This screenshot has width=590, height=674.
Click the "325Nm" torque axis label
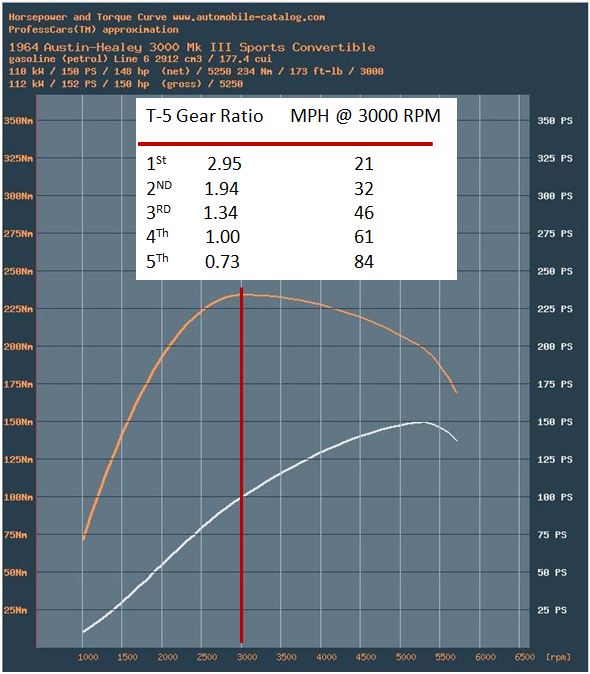18,158
